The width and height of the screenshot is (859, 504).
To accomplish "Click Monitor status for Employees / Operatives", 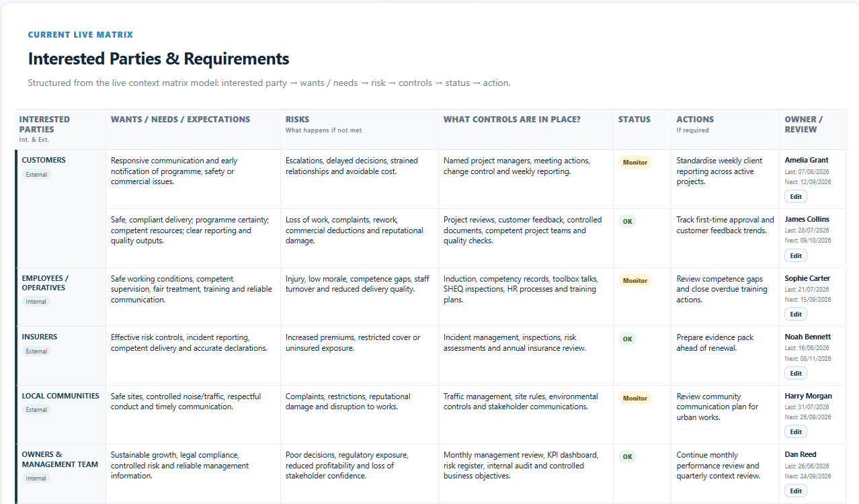I will (635, 280).
